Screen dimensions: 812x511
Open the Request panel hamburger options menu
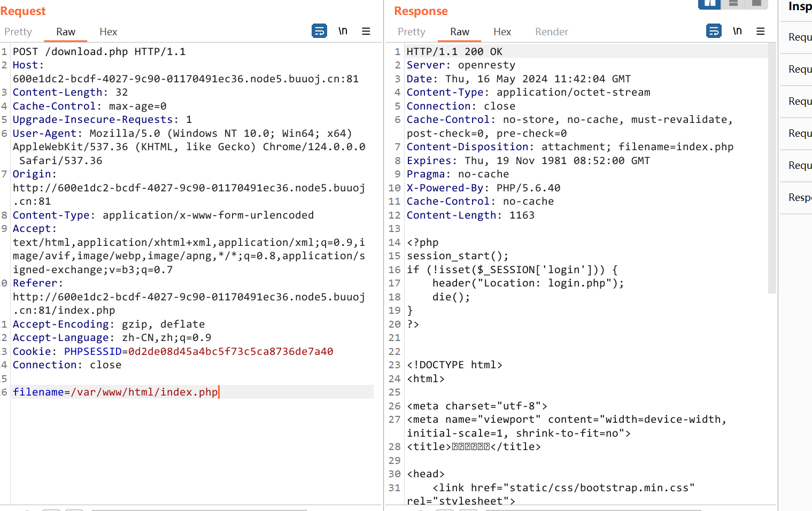coord(366,31)
